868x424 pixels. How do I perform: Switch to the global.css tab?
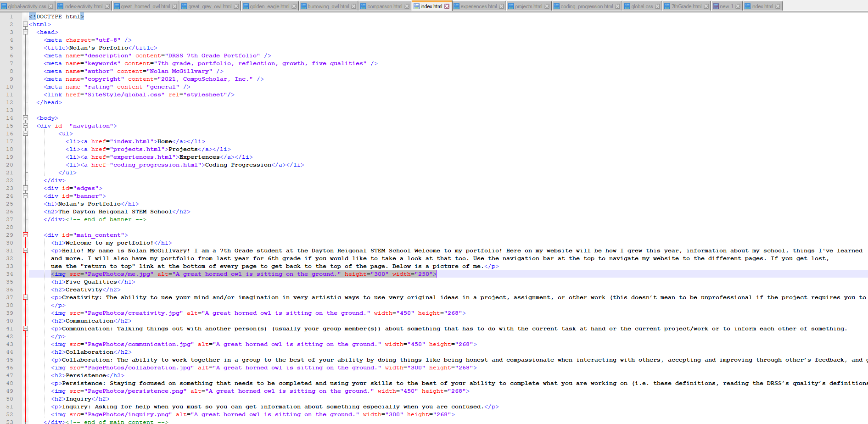point(642,6)
